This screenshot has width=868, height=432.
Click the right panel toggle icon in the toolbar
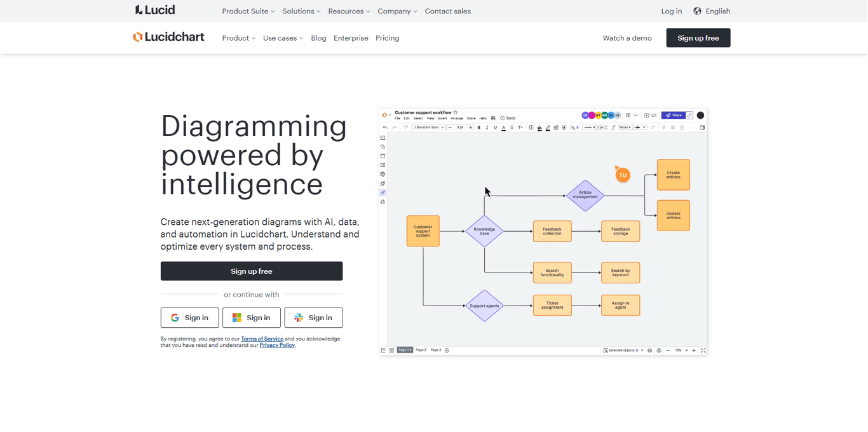coord(702,128)
